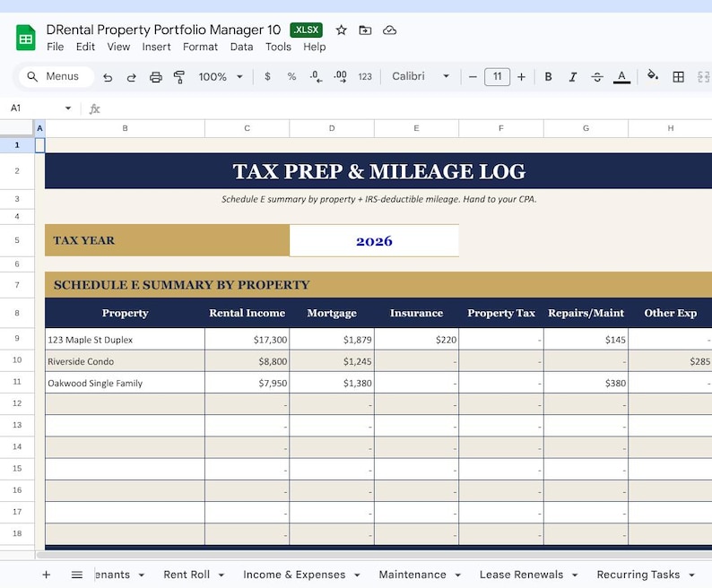Open the Tools menu

pos(278,47)
